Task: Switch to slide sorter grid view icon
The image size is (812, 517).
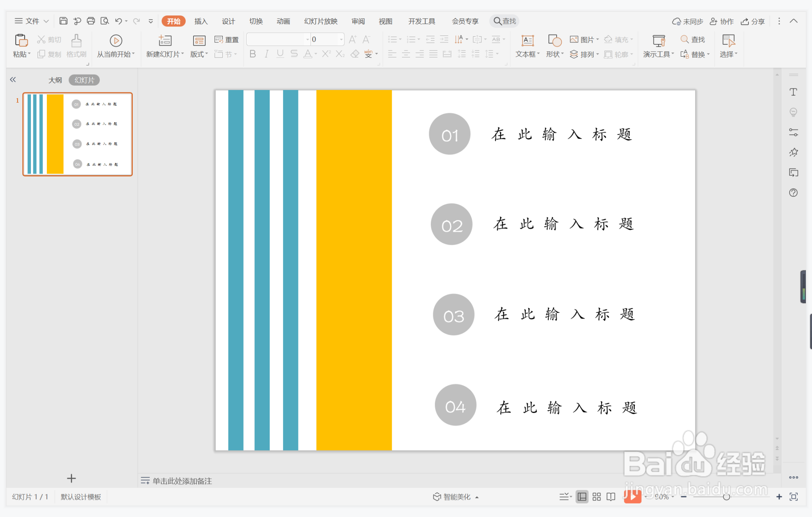Action: click(x=597, y=497)
